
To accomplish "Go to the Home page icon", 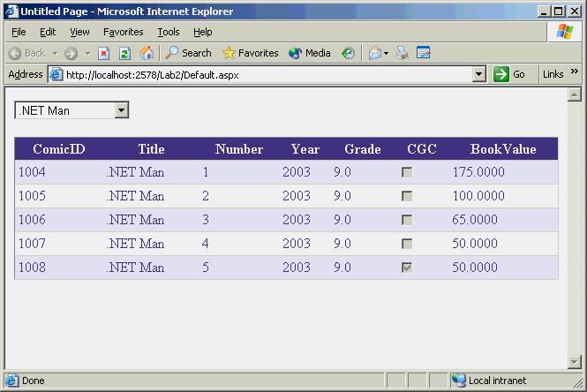I will [147, 53].
